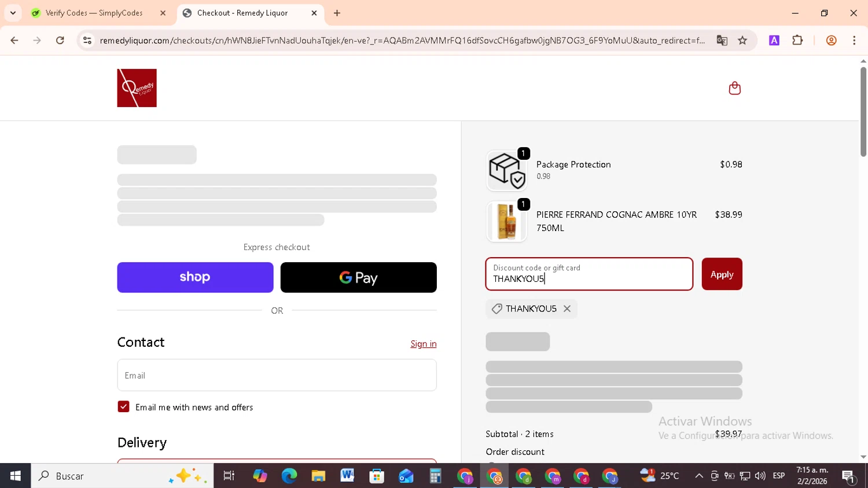Bookmark this page with the star icon
Screen dimensions: 868x488
pyautogui.click(x=742, y=41)
